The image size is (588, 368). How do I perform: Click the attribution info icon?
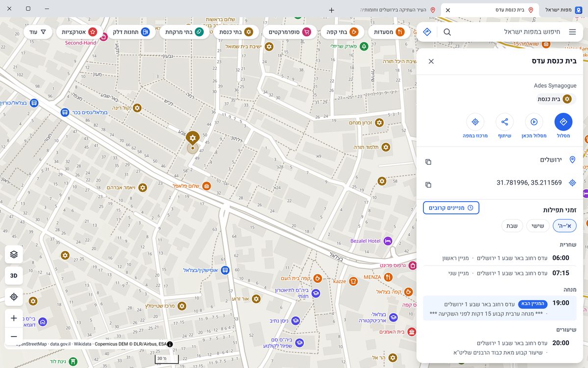(x=170, y=344)
